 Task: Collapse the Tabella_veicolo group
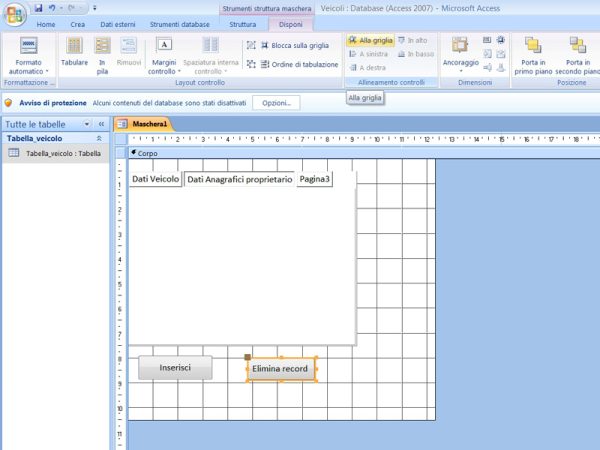pos(98,139)
